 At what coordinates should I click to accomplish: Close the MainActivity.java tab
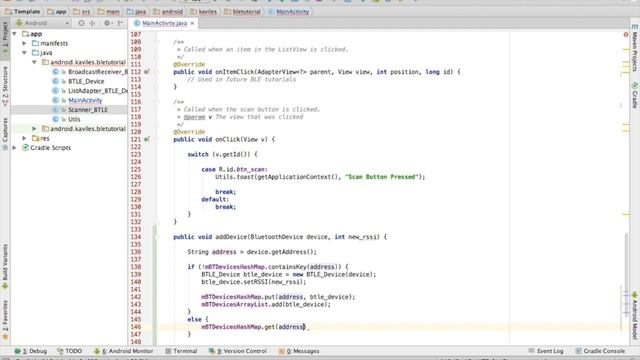tap(192, 23)
